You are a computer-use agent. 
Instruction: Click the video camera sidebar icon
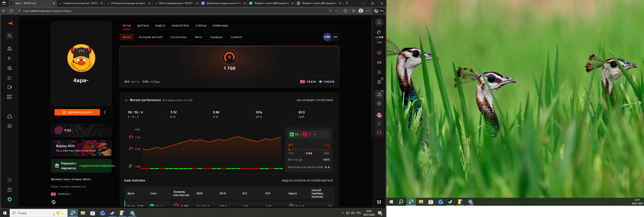point(9,87)
